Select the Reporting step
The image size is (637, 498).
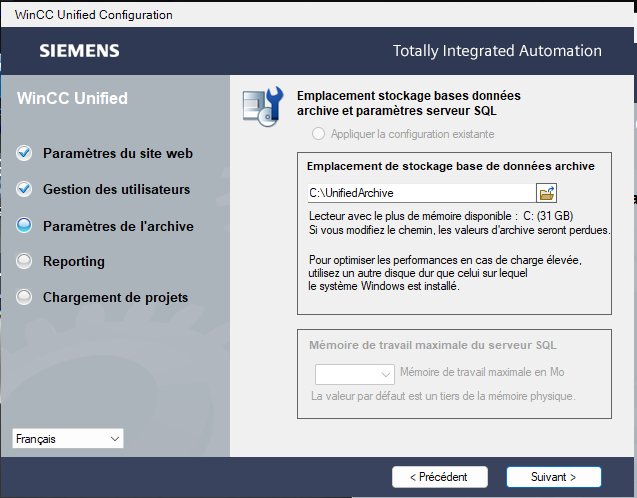[74, 262]
